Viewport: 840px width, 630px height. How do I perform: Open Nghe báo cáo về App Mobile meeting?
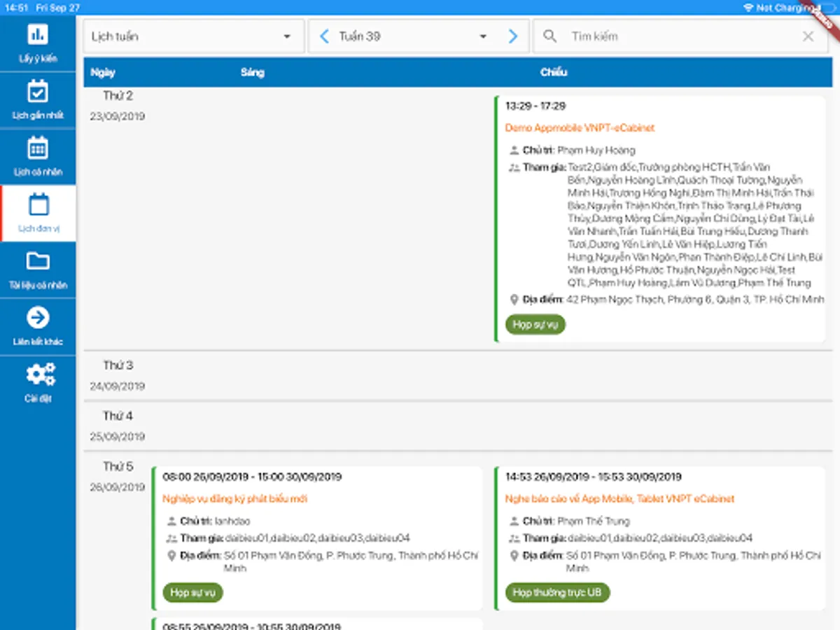pos(620,499)
